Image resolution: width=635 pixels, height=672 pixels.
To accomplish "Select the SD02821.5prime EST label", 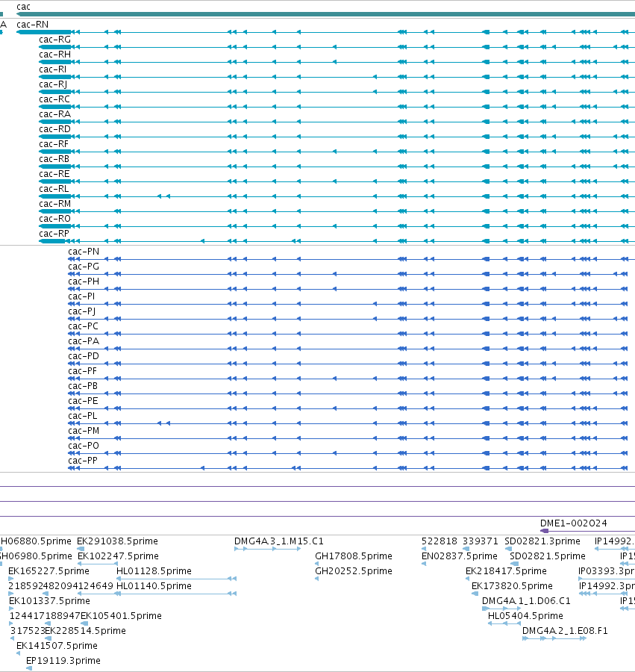I will pyautogui.click(x=548, y=556).
